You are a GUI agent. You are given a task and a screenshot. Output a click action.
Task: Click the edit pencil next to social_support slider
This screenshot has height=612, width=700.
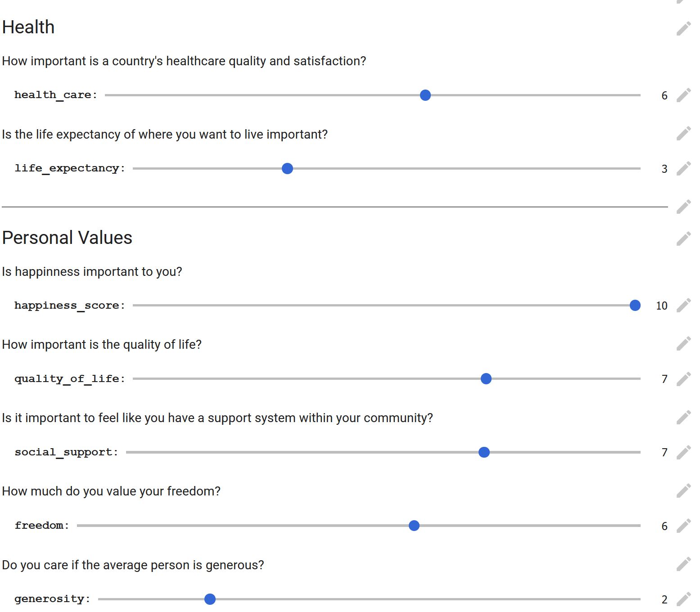(x=683, y=452)
